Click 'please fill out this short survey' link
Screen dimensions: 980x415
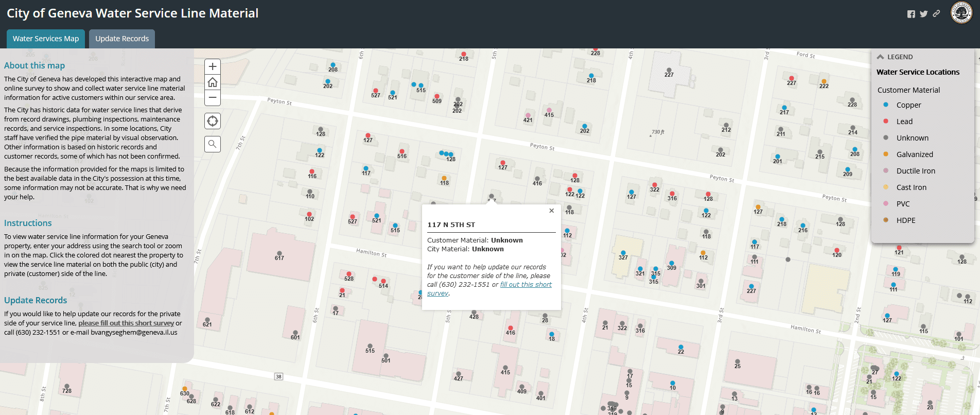[x=126, y=323]
